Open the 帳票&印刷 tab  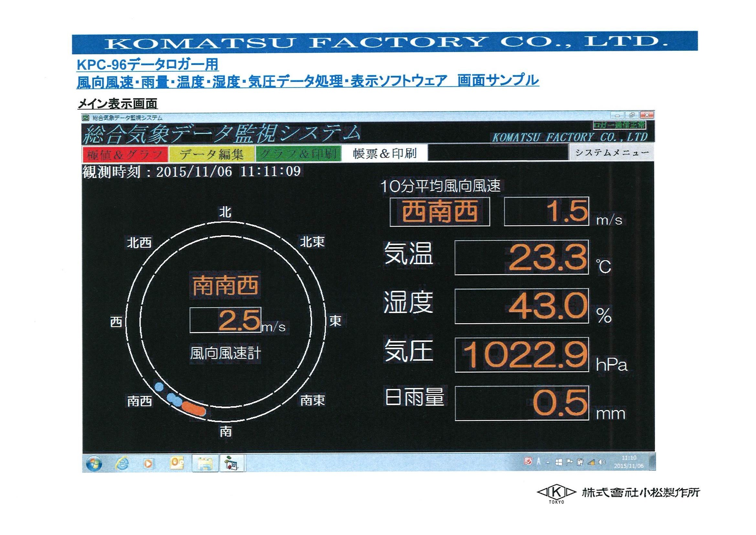384,154
